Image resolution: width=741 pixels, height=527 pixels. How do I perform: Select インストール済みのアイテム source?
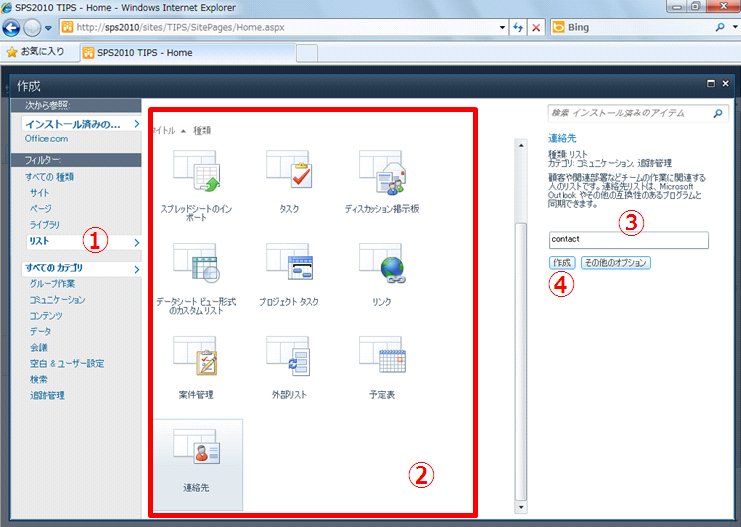81,124
